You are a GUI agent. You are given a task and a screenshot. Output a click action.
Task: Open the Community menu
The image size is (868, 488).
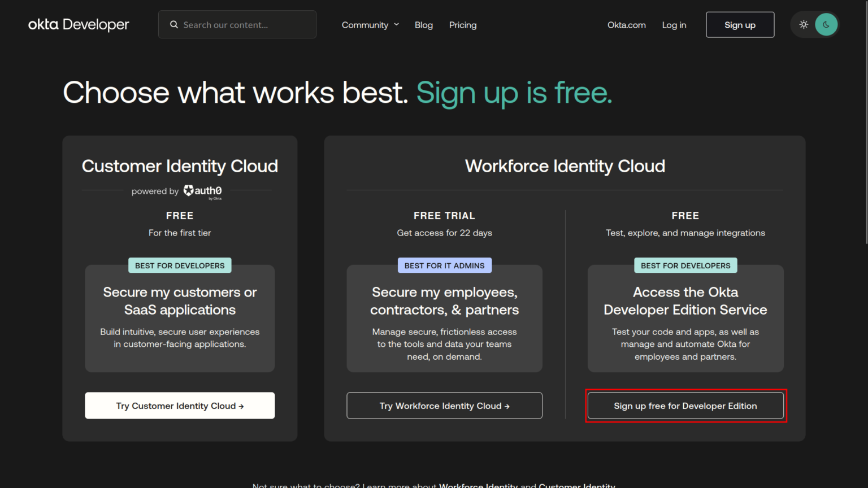(x=365, y=25)
